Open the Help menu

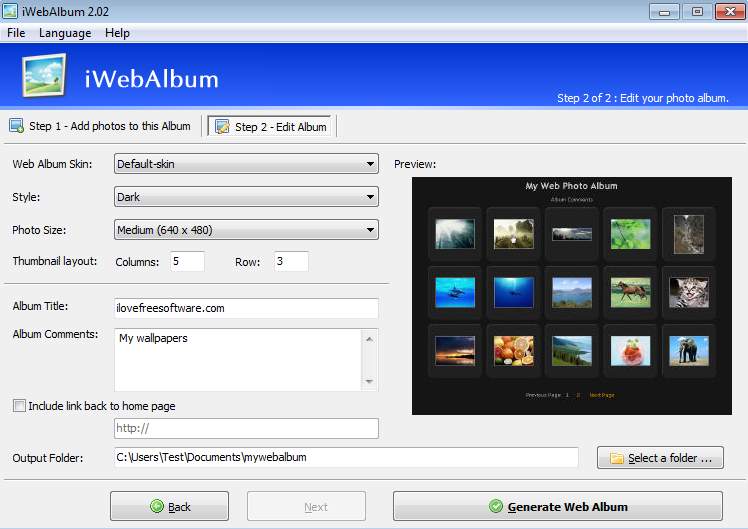(117, 33)
